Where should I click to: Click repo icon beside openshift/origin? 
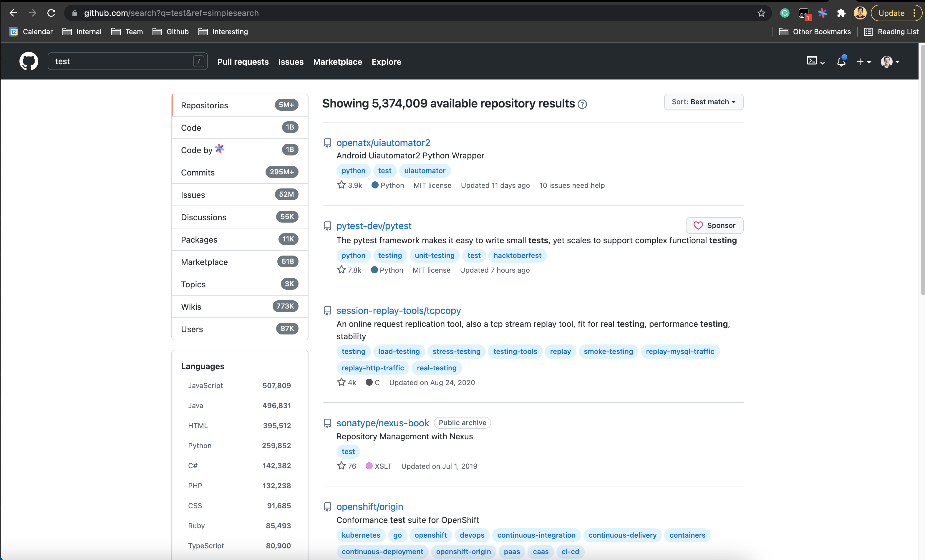(x=327, y=507)
